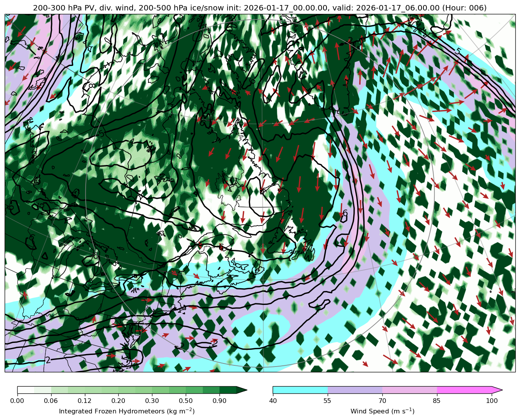Click the 0.06 tick label on hydrometeor colorbar

[x=51, y=401]
